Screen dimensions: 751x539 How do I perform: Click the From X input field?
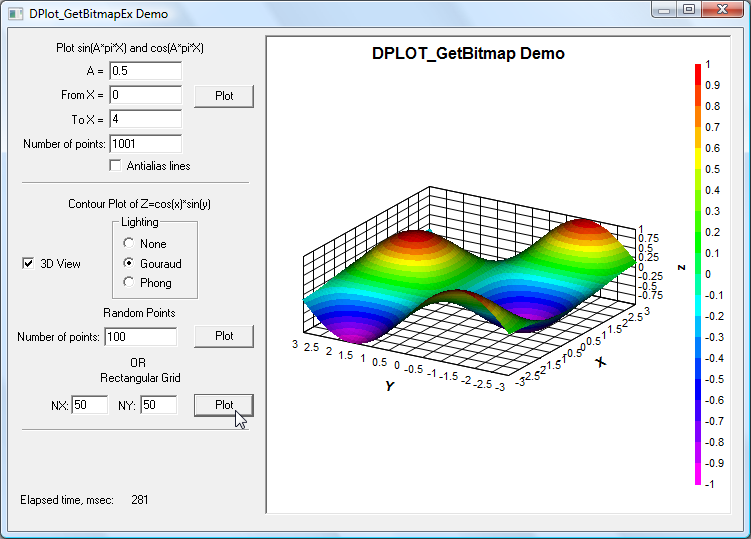[x=146, y=95]
